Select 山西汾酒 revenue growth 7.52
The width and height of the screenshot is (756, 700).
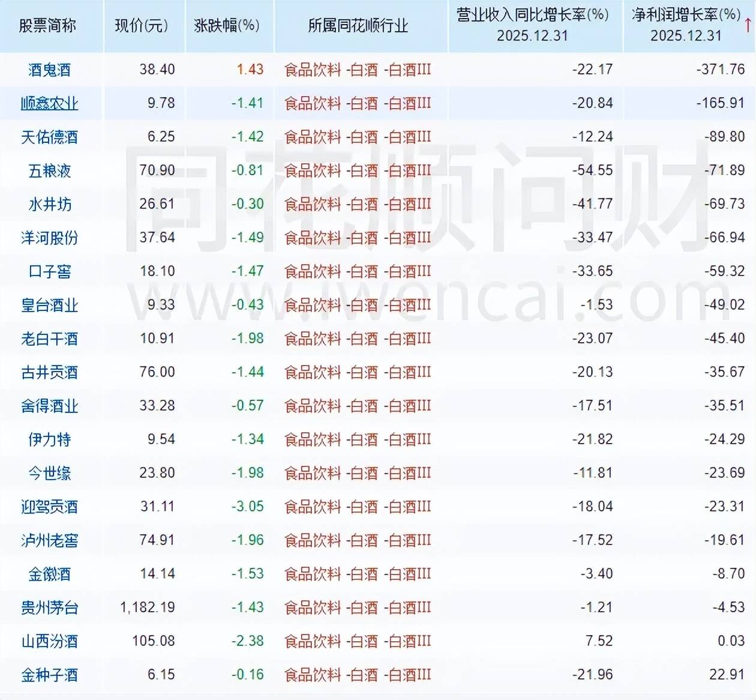point(599,641)
